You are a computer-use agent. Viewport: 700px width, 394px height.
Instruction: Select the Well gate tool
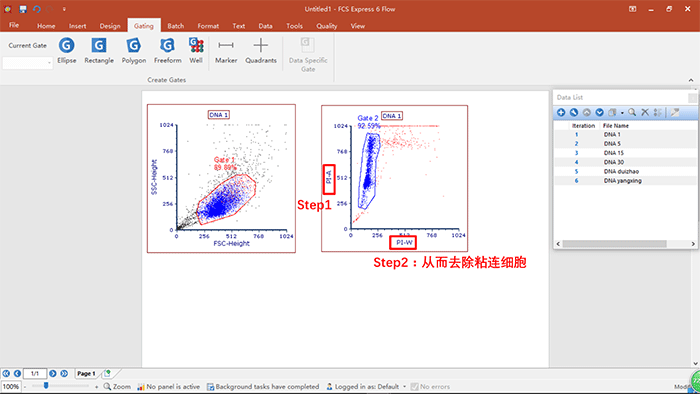coord(196,51)
